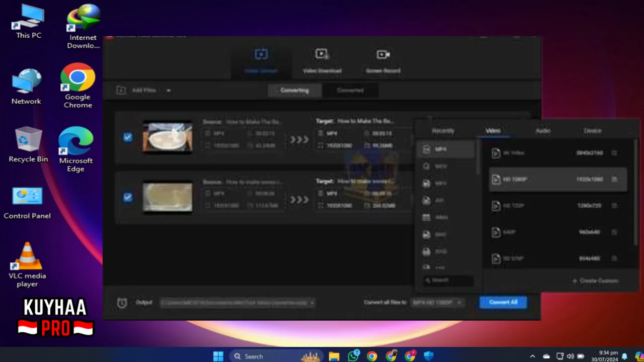Select the first video thumbnail
Viewport: 644px width, 362px height.
coord(168,137)
